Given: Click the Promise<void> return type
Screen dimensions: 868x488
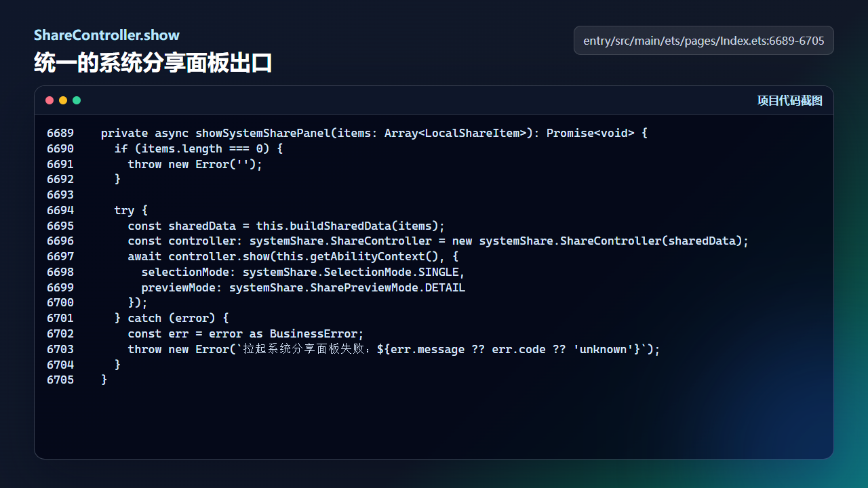Looking at the screenshot, I should pyautogui.click(x=591, y=133).
